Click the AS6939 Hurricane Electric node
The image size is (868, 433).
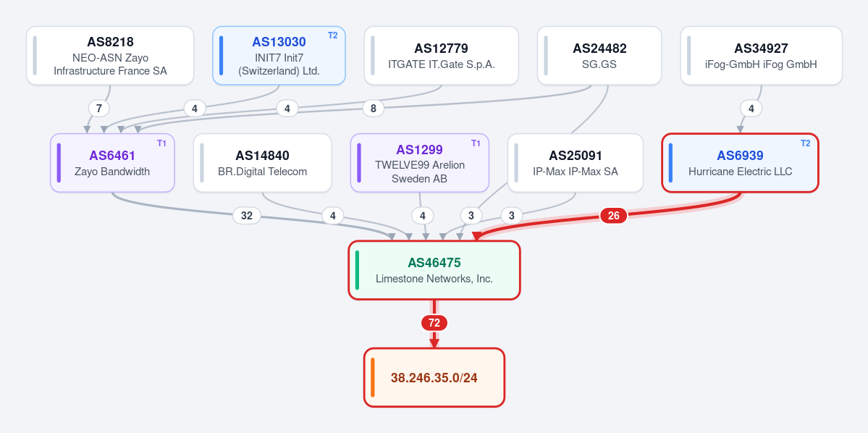[740, 163]
